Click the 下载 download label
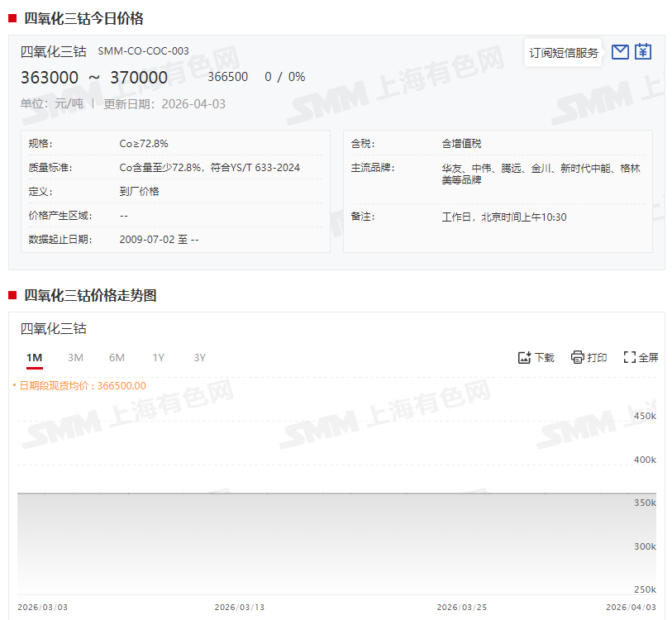The width and height of the screenshot is (672, 620). pos(545,358)
